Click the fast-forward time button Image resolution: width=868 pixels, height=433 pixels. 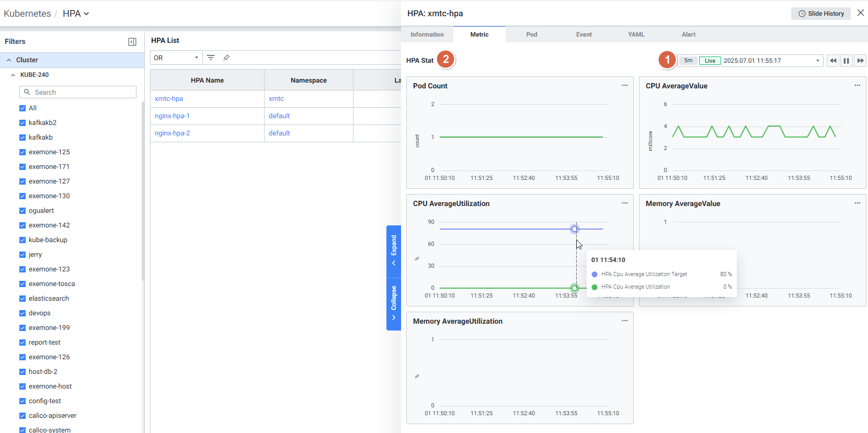[x=860, y=61]
